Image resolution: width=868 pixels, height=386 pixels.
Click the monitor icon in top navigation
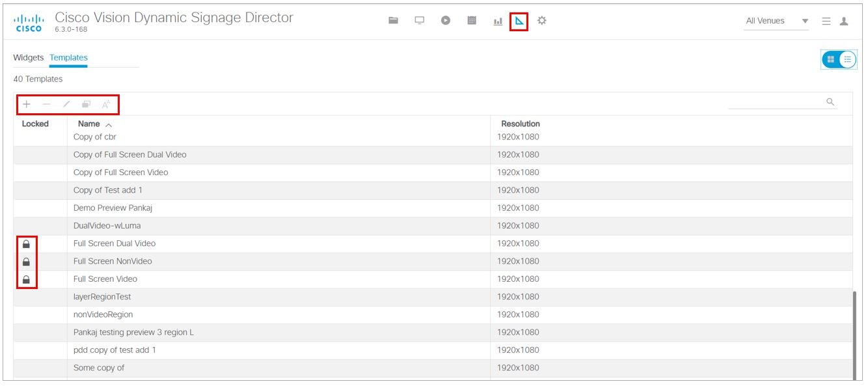click(x=420, y=21)
